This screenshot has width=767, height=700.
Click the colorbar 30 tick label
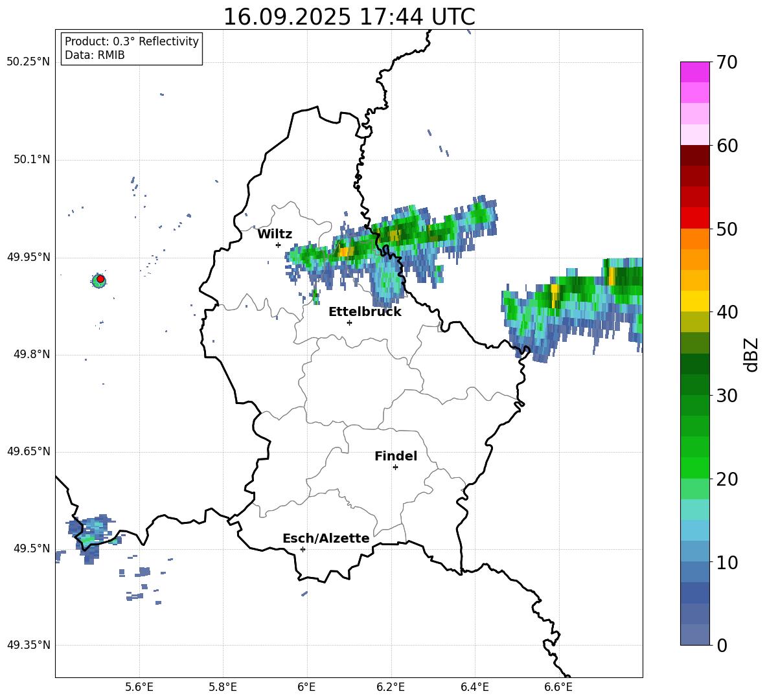tap(726, 396)
